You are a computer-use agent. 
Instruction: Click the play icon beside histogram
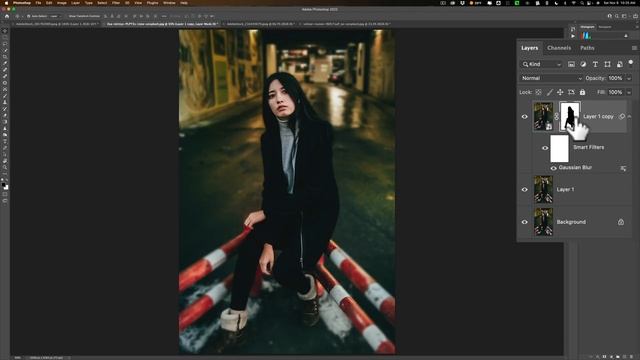tap(573, 36)
